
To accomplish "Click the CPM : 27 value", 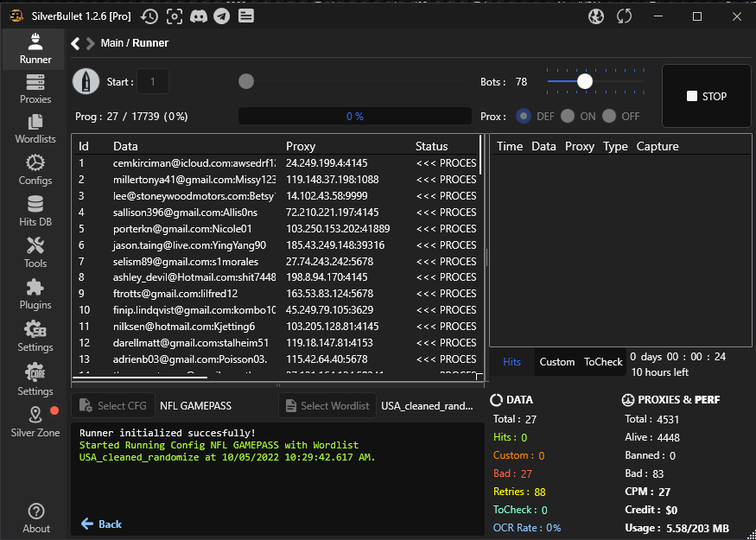I will tap(647, 492).
